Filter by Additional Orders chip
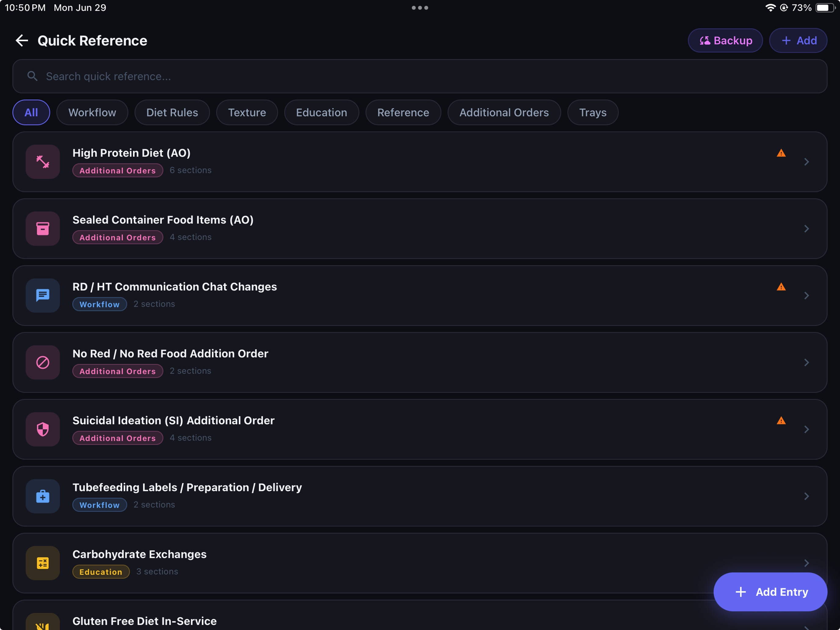Image resolution: width=840 pixels, height=630 pixels. 504,112
